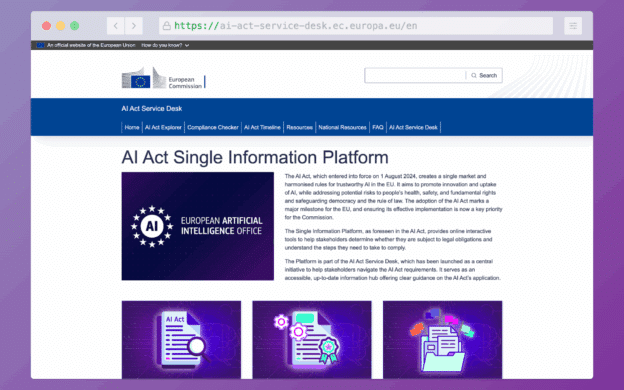Click the magnifier icon in Search button

pyautogui.click(x=474, y=76)
